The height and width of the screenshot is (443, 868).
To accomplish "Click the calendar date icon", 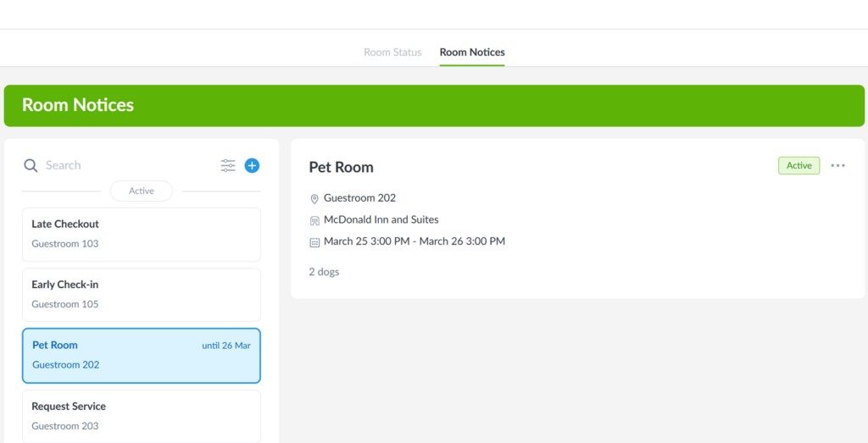I will (x=314, y=242).
